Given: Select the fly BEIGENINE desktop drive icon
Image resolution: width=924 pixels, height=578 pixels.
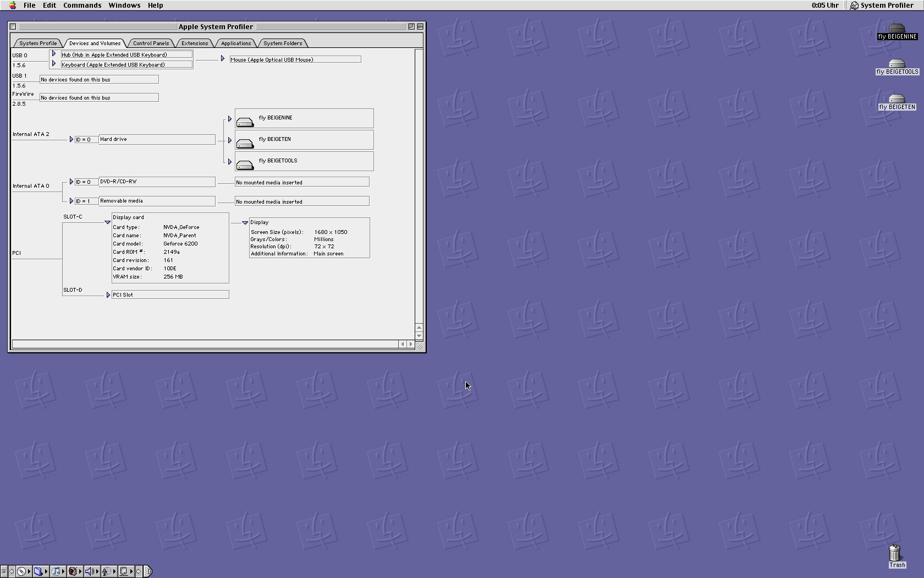Looking at the screenshot, I should click(x=897, y=28).
